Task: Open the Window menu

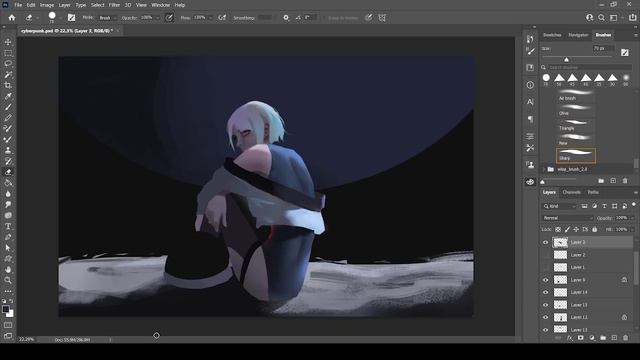Action: (160, 5)
